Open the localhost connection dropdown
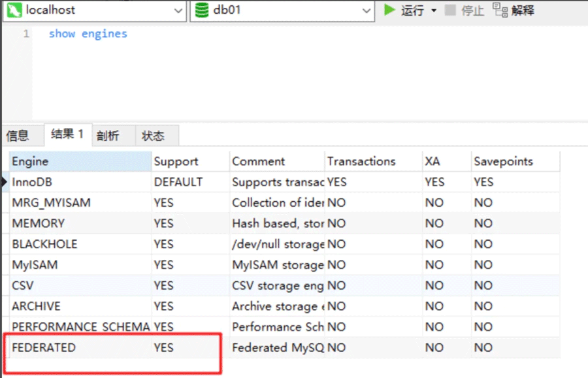The width and height of the screenshot is (588, 378). (x=178, y=11)
